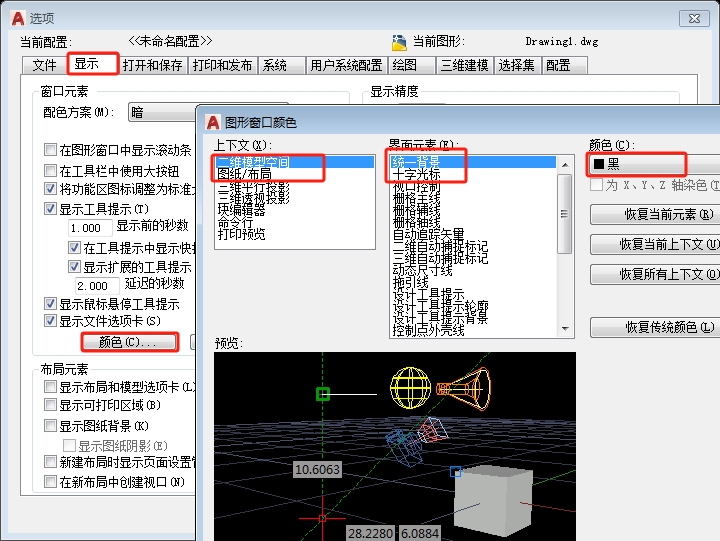This screenshot has height=541, width=720.
Task: Click the yellow wireframe sphere in preview
Action: (x=410, y=388)
